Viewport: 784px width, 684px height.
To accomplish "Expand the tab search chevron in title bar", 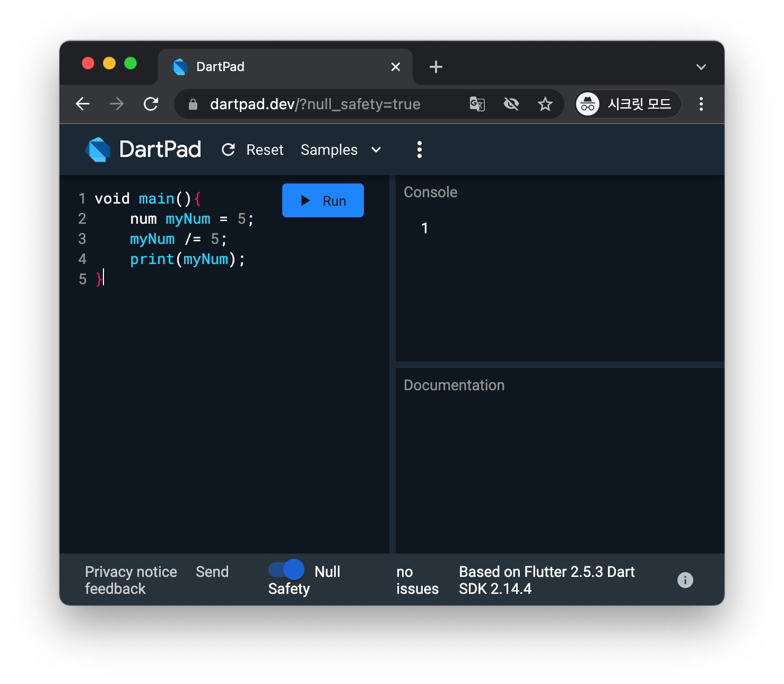I will [x=701, y=67].
